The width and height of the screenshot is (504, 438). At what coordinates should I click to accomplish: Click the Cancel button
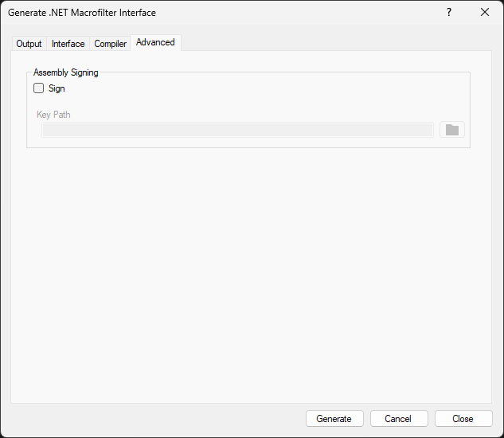pos(399,419)
